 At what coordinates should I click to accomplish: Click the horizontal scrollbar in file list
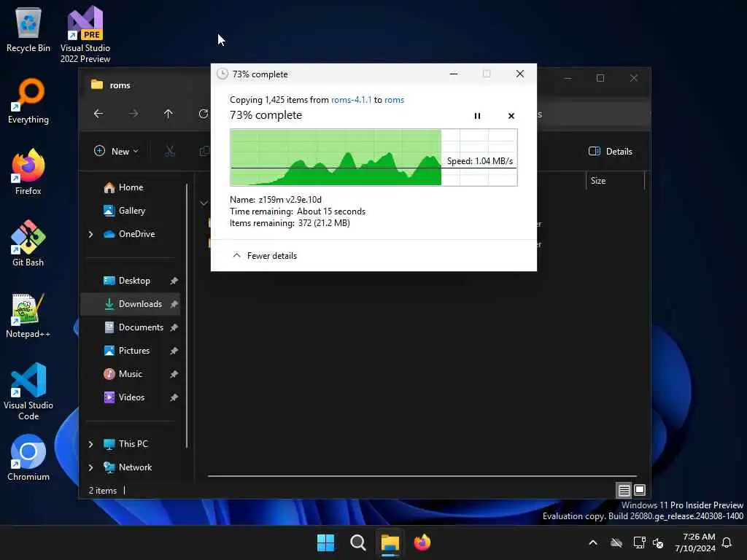[x=422, y=475]
